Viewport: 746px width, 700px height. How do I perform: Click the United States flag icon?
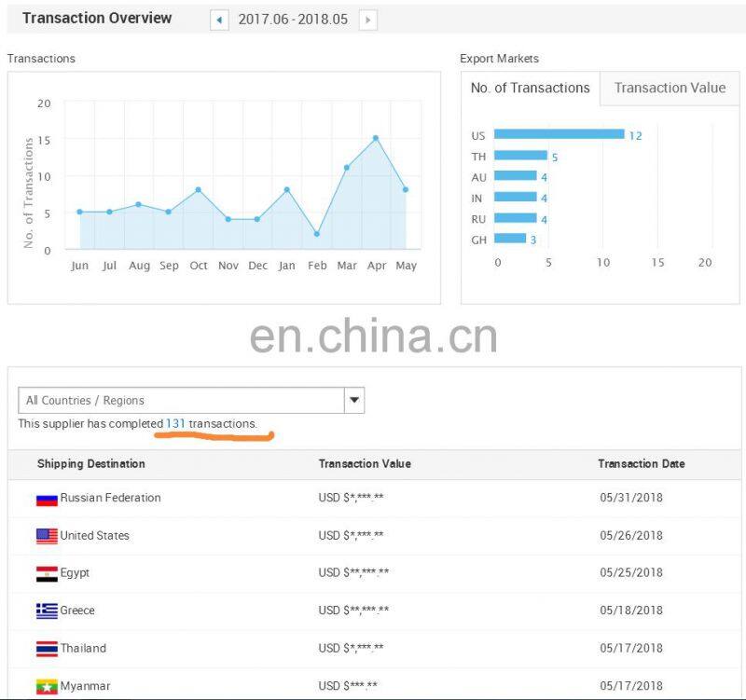47,536
